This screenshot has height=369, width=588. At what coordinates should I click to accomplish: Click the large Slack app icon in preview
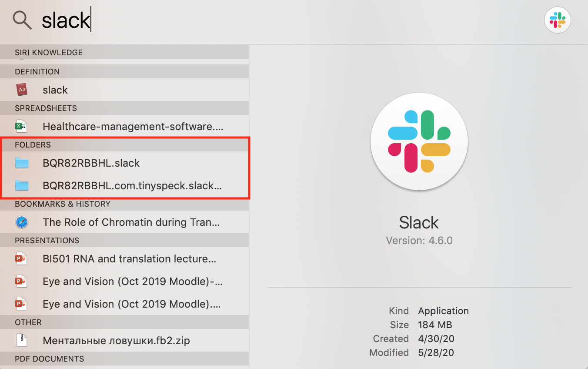point(419,141)
